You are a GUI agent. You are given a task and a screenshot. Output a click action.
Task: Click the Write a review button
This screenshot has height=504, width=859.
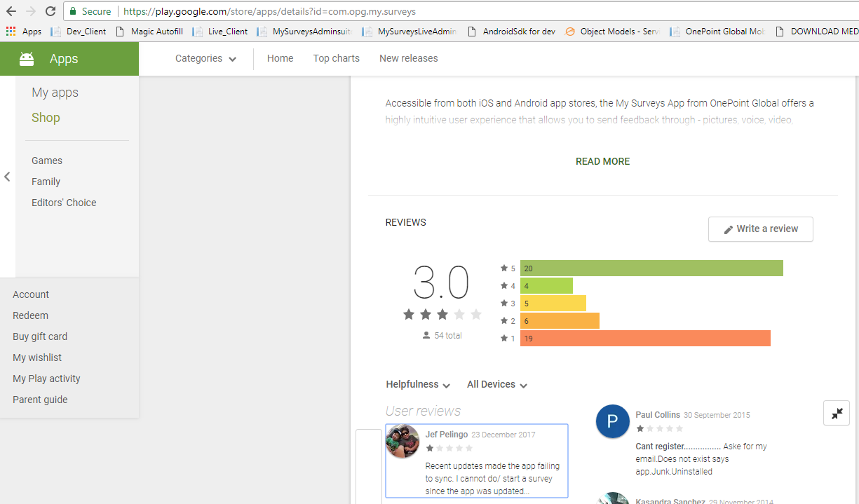click(760, 229)
